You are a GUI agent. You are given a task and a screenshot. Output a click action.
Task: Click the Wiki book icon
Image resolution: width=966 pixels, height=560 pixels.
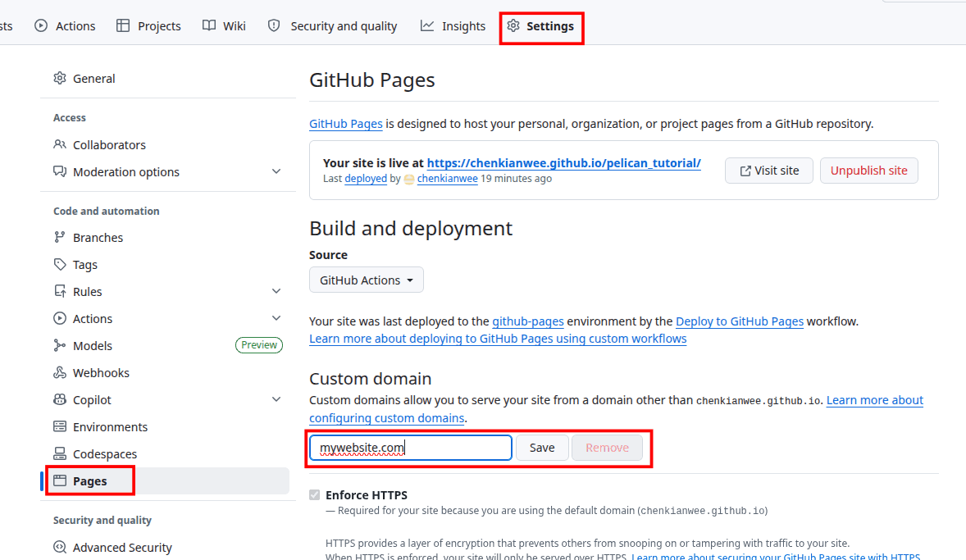[209, 26]
